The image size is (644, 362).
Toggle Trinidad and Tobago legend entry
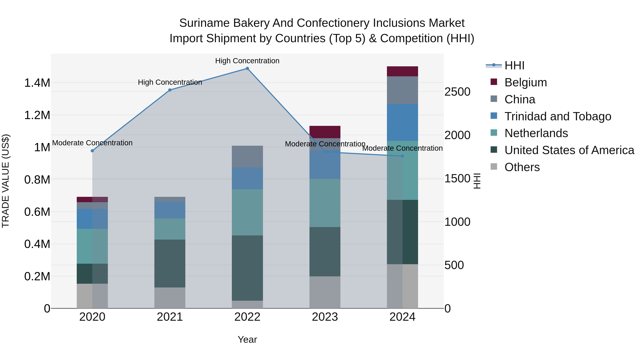click(551, 116)
